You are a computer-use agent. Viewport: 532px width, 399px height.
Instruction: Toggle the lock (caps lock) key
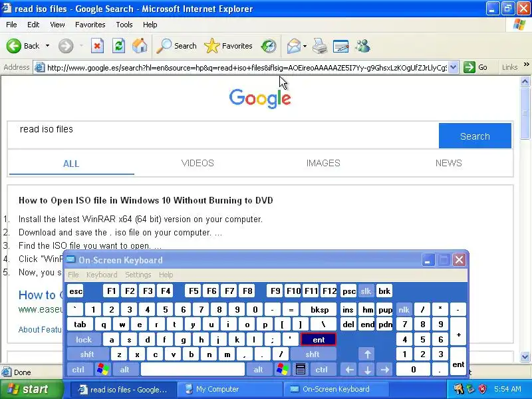84,340
